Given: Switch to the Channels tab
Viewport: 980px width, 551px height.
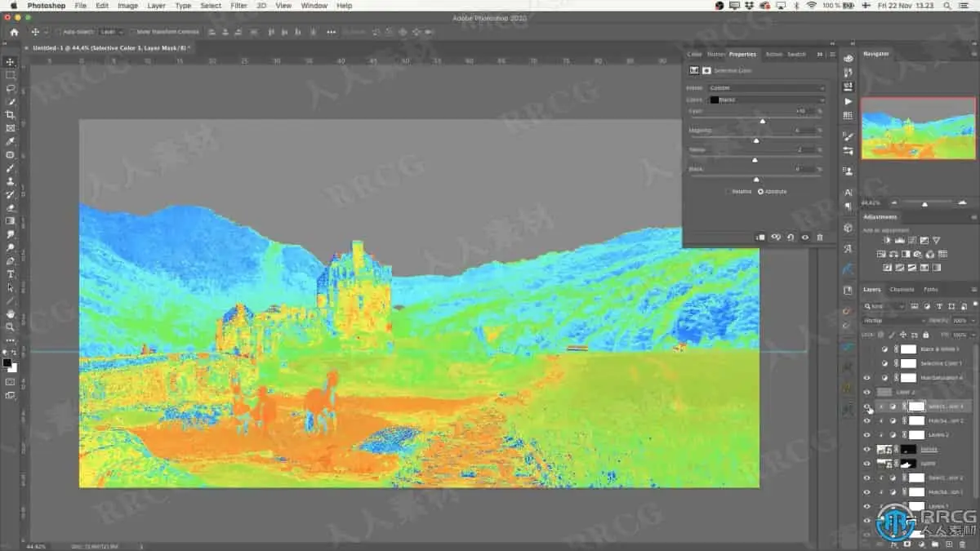Looking at the screenshot, I should pos(902,290).
